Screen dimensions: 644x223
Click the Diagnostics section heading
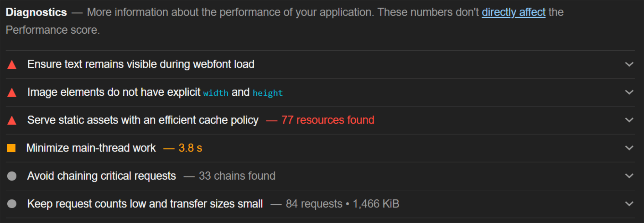click(36, 12)
